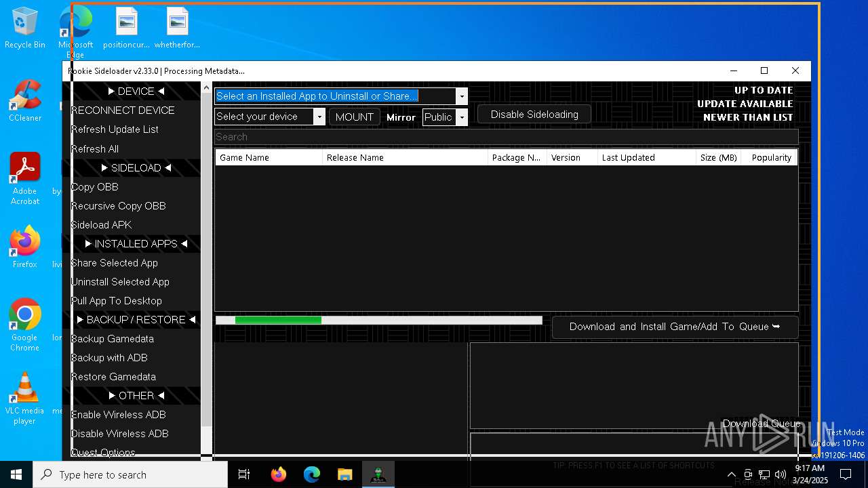
Task: Open the CCleaner desktop shortcut
Action: coord(25,102)
